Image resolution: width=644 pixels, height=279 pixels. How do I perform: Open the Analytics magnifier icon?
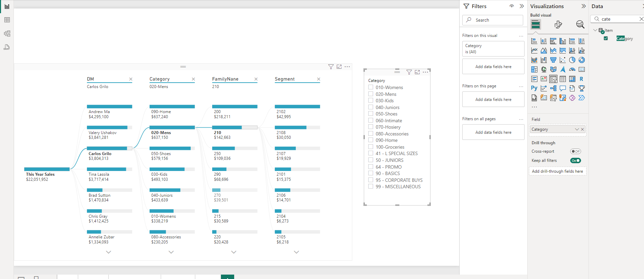[580, 24]
